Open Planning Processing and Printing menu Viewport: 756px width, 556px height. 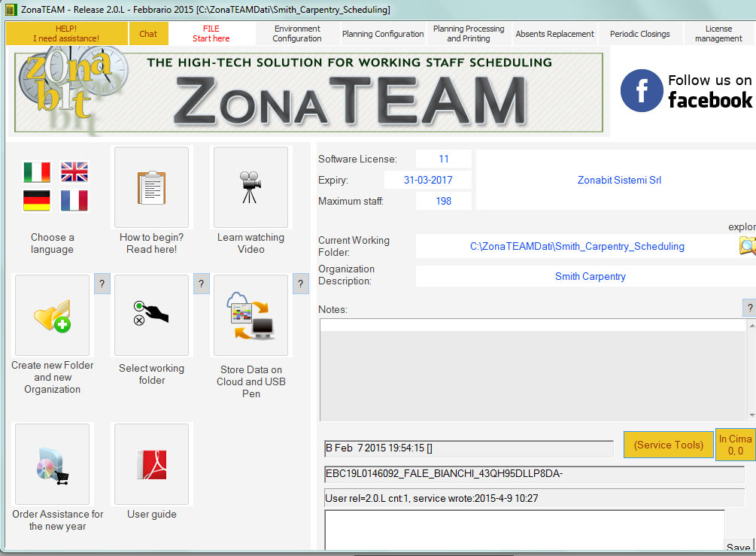click(x=469, y=34)
